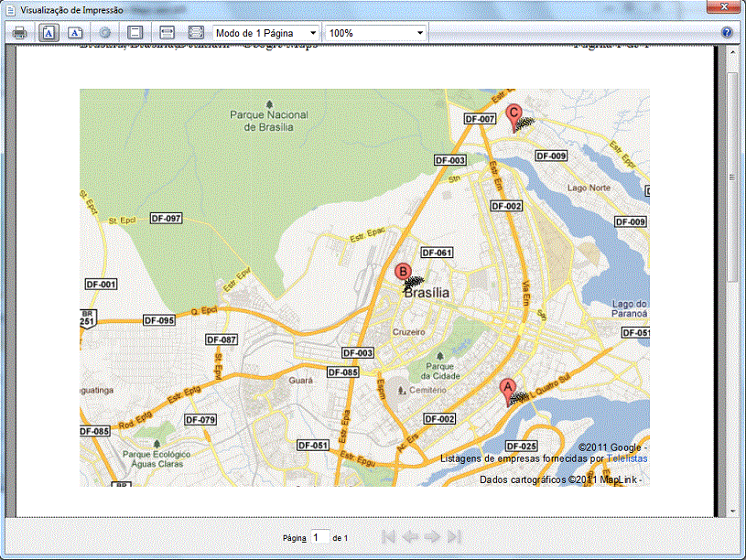Click the 'DF-087' road label

(x=222, y=339)
